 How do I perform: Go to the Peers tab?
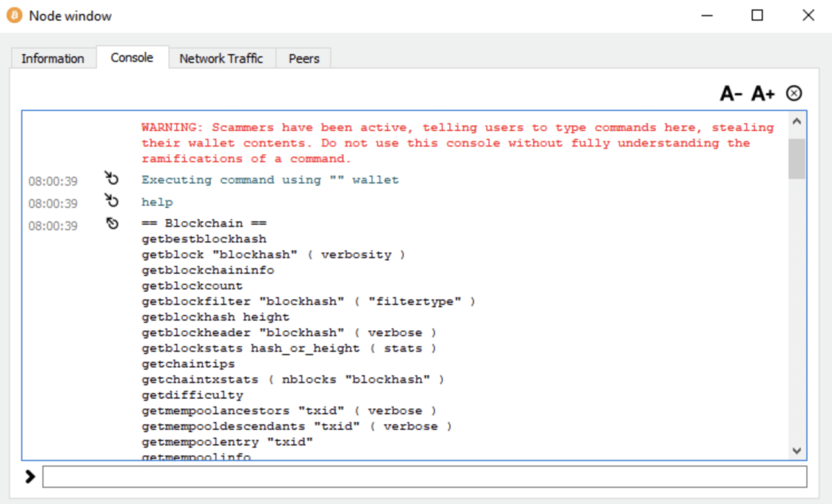(304, 59)
